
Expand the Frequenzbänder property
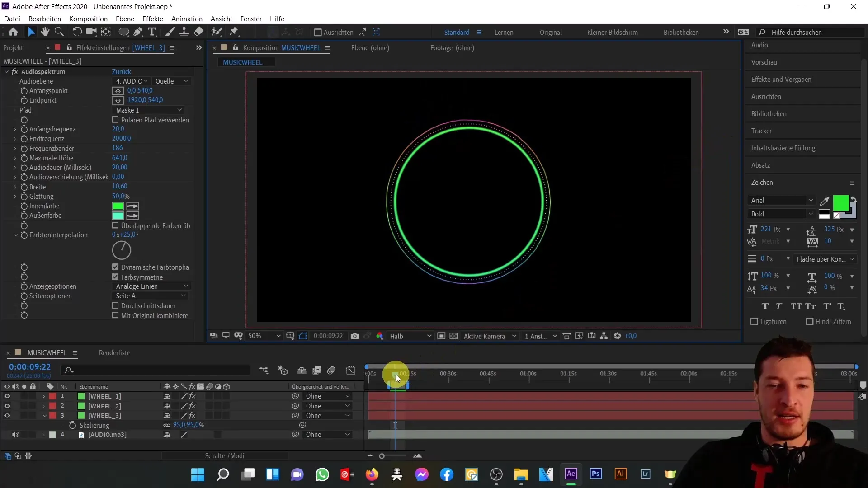pos(15,149)
